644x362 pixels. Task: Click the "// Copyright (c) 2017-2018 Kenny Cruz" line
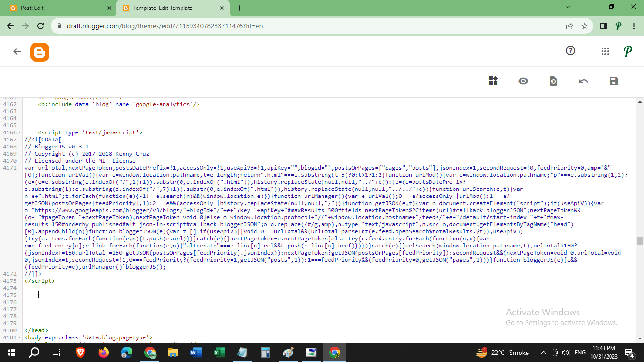point(87,154)
